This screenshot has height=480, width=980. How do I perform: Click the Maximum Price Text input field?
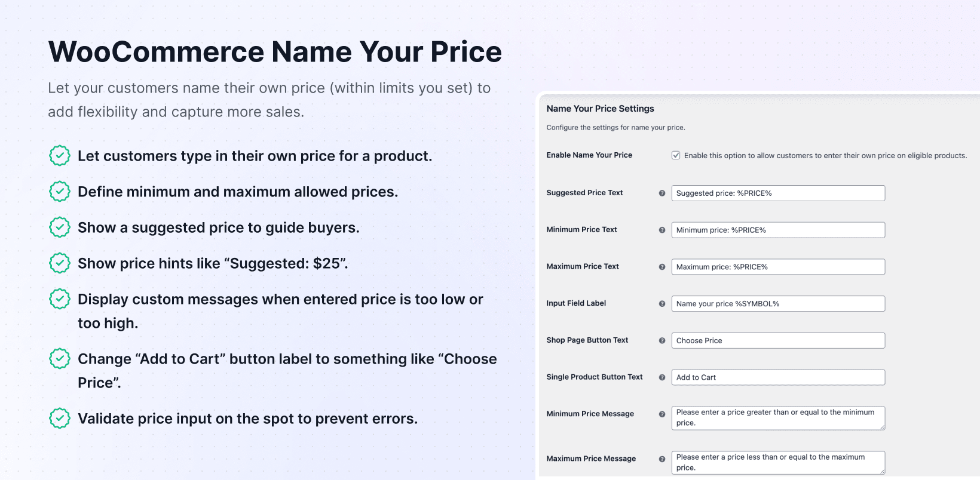[778, 267]
